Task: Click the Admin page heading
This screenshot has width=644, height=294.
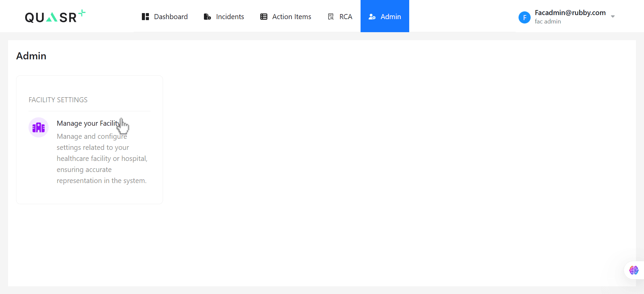Action: [x=31, y=56]
